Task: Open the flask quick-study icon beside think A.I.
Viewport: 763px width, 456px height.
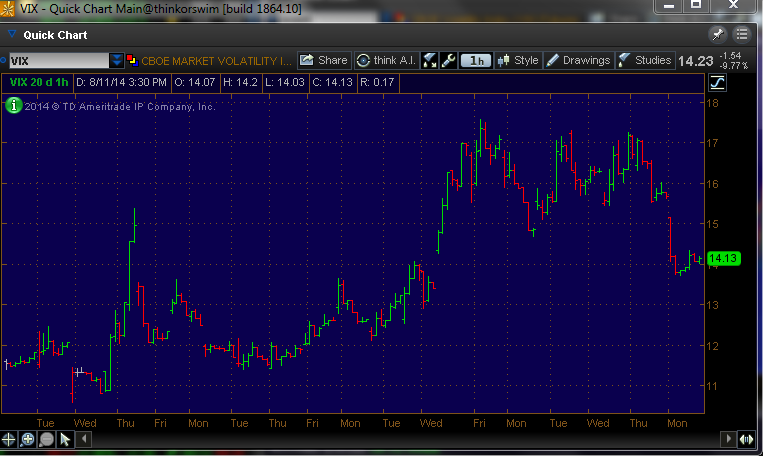Action: 429,60
